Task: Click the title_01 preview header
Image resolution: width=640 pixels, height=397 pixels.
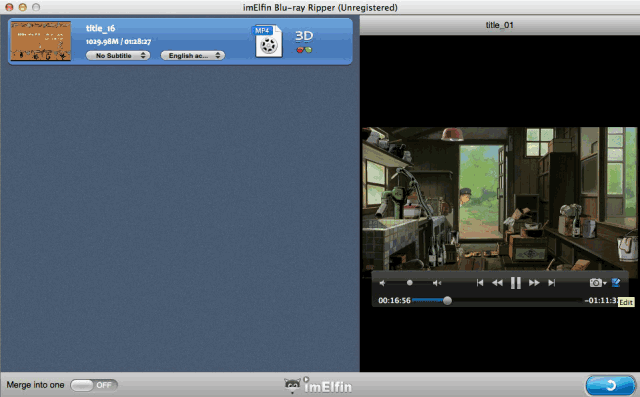Action: pos(500,25)
